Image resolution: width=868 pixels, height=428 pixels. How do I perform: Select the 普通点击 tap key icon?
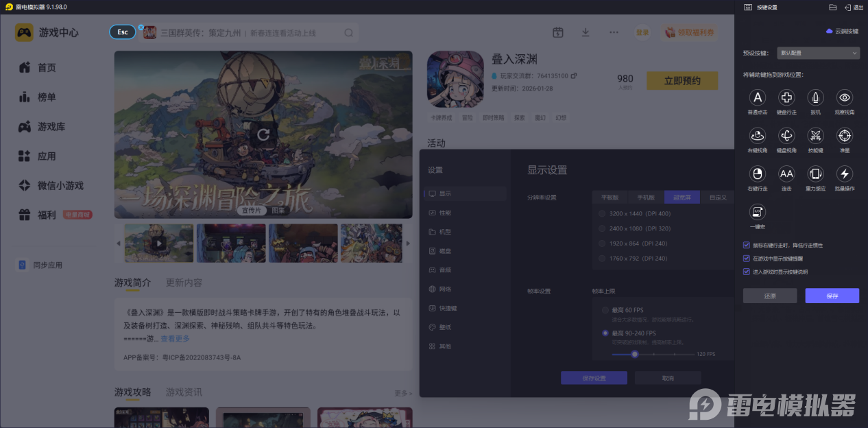coord(758,98)
